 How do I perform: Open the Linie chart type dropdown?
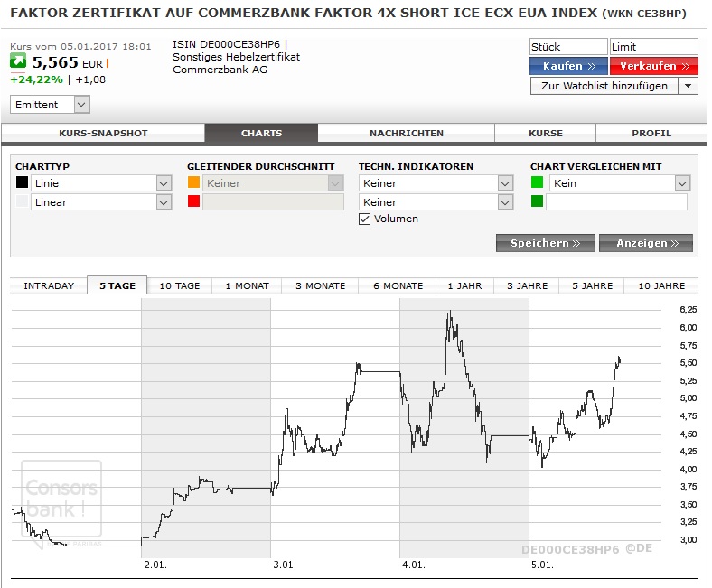101,183
